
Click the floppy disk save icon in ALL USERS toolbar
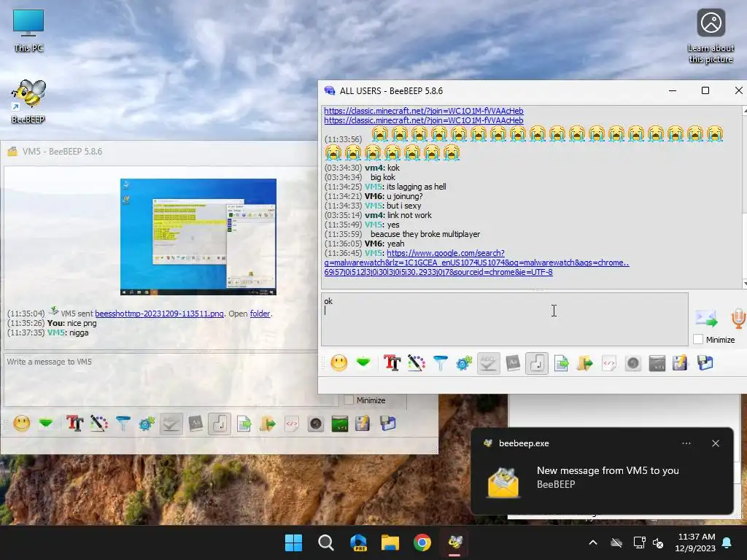pyautogui.click(x=705, y=363)
